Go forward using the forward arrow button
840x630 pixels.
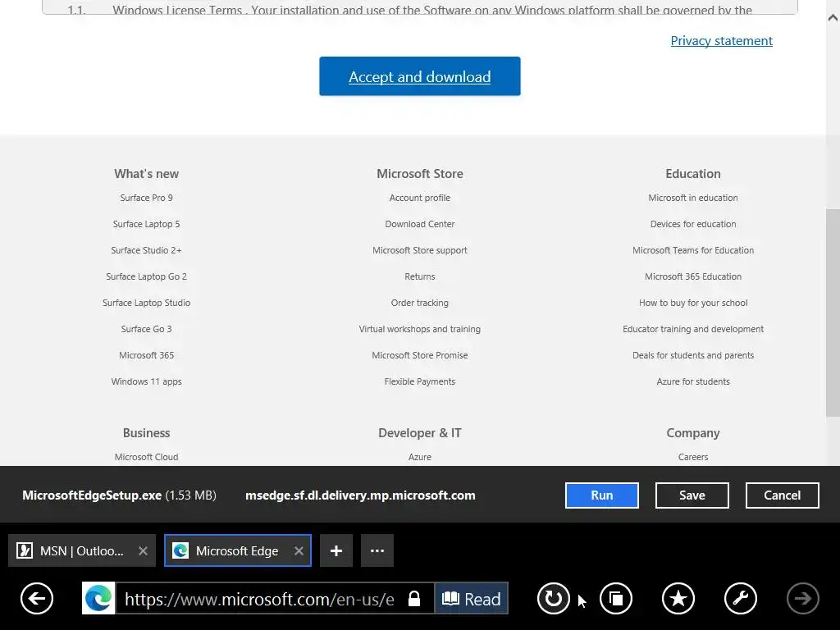point(802,598)
